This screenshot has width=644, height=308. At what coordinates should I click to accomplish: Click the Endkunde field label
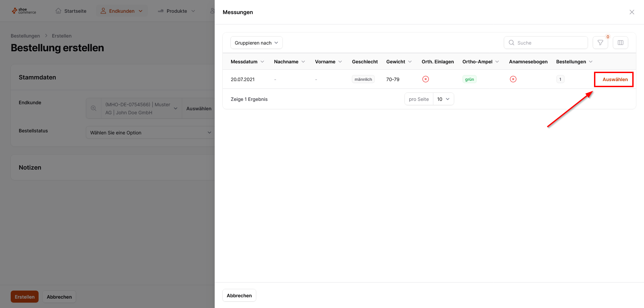30,103
